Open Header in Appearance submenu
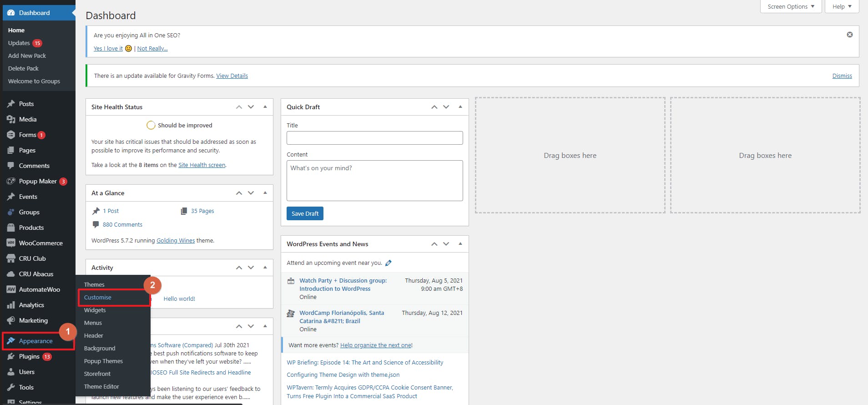This screenshot has width=868, height=405. 93,335
